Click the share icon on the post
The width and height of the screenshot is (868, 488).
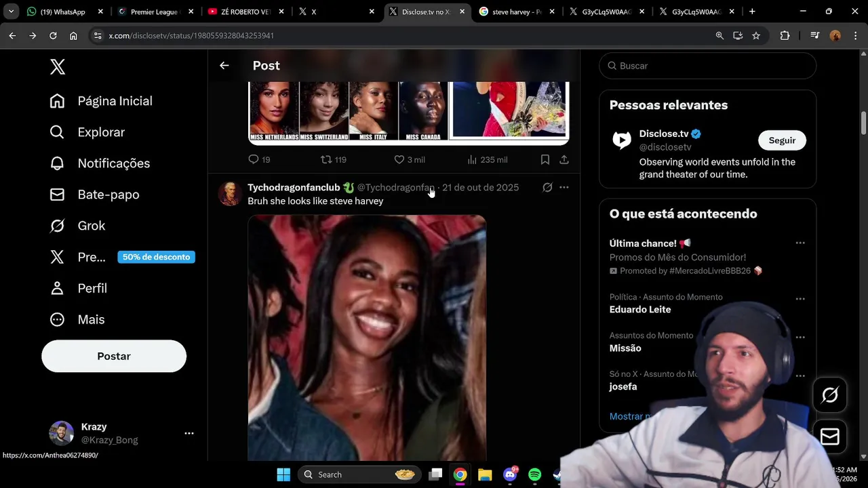click(x=564, y=159)
